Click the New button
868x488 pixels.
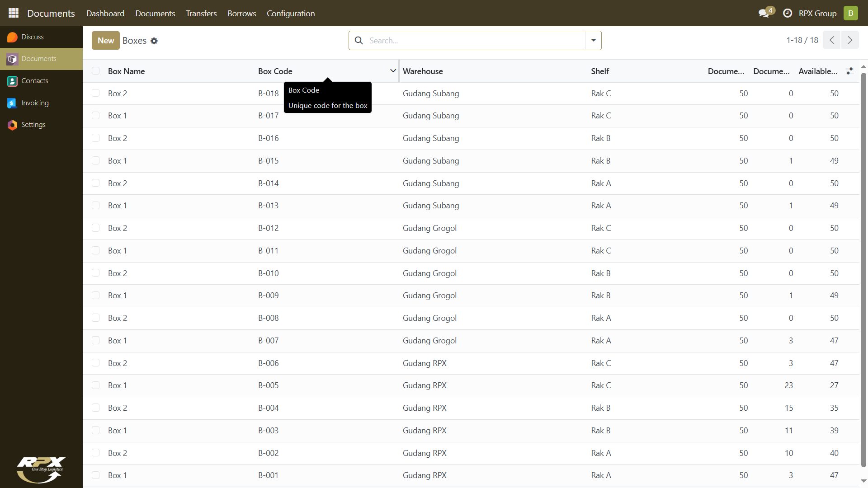click(106, 40)
